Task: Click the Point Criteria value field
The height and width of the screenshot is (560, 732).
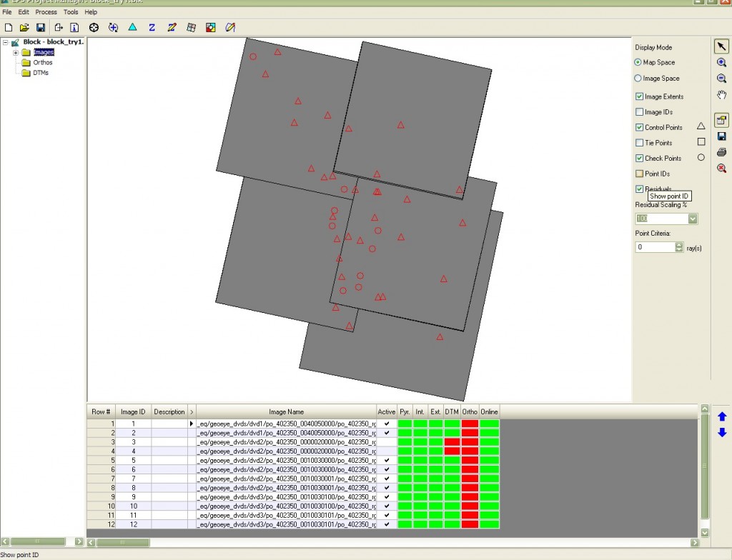Action: point(655,247)
